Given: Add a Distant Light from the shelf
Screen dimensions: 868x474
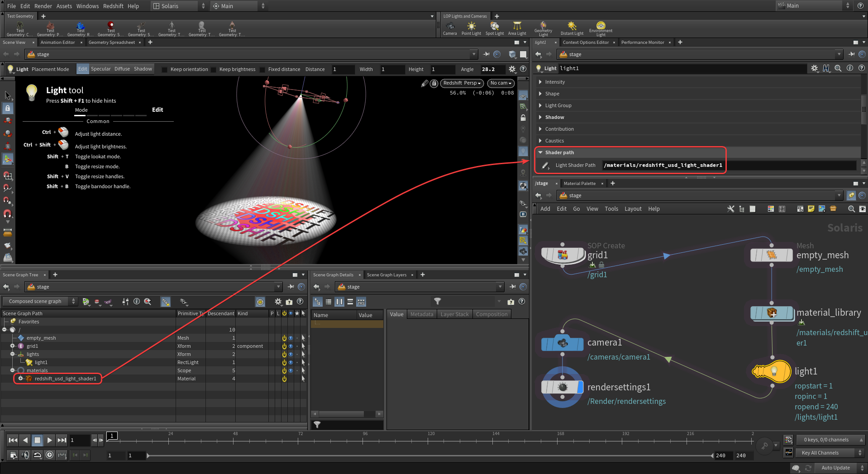Looking at the screenshot, I should pos(572,28).
